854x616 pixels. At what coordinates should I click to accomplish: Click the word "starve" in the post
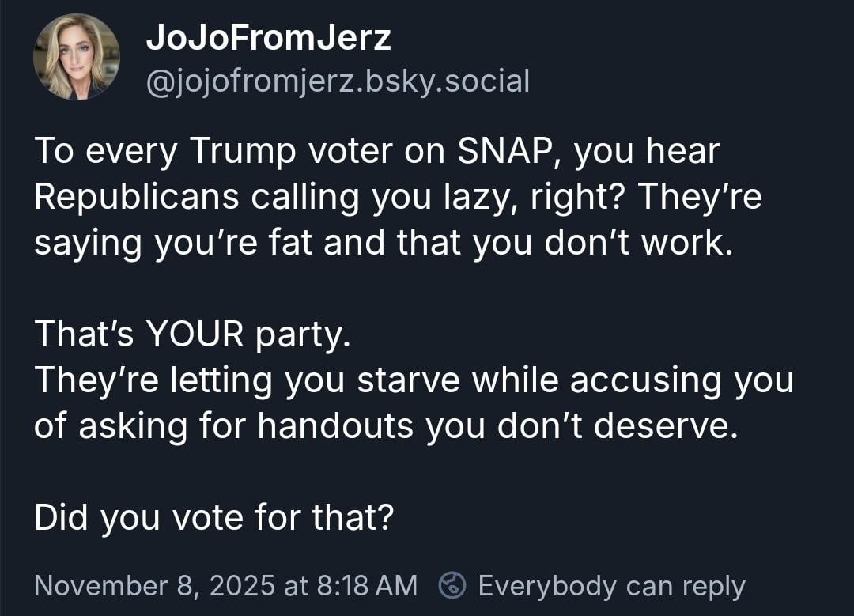tap(408, 380)
